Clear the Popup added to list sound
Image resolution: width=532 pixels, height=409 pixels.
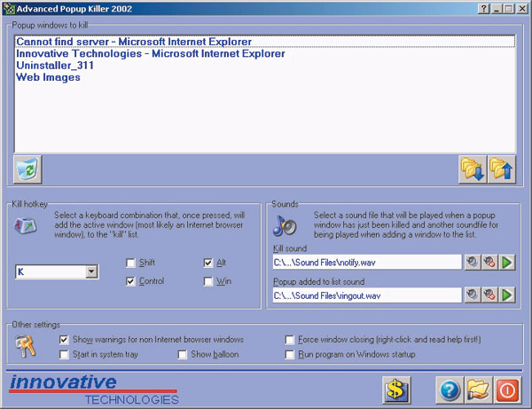click(x=489, y=295)
